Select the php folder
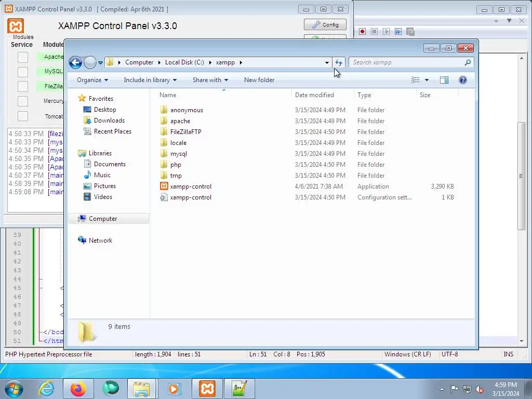 click(x=176, y=165)
